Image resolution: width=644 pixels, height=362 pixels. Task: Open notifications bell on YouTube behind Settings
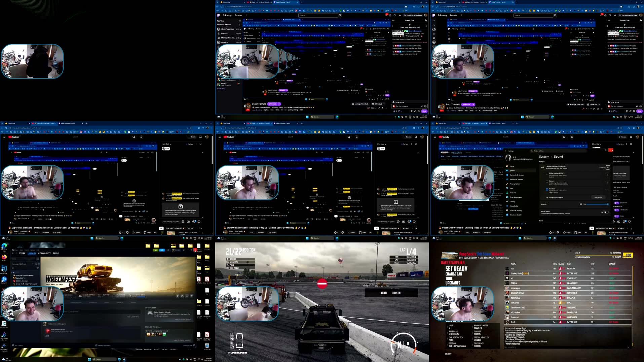click(631, 137)
